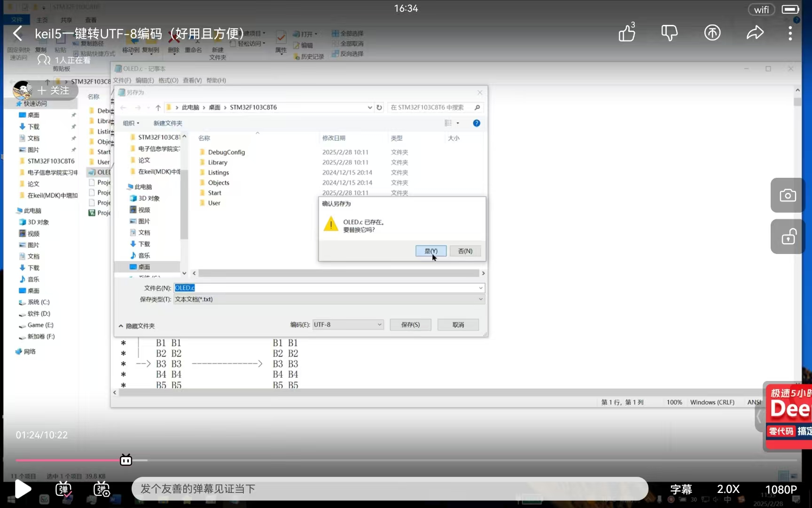The height and width of the screenshot is (508, 812).
Task: Select the Library folder in the file list
Action: click(218, 162)
